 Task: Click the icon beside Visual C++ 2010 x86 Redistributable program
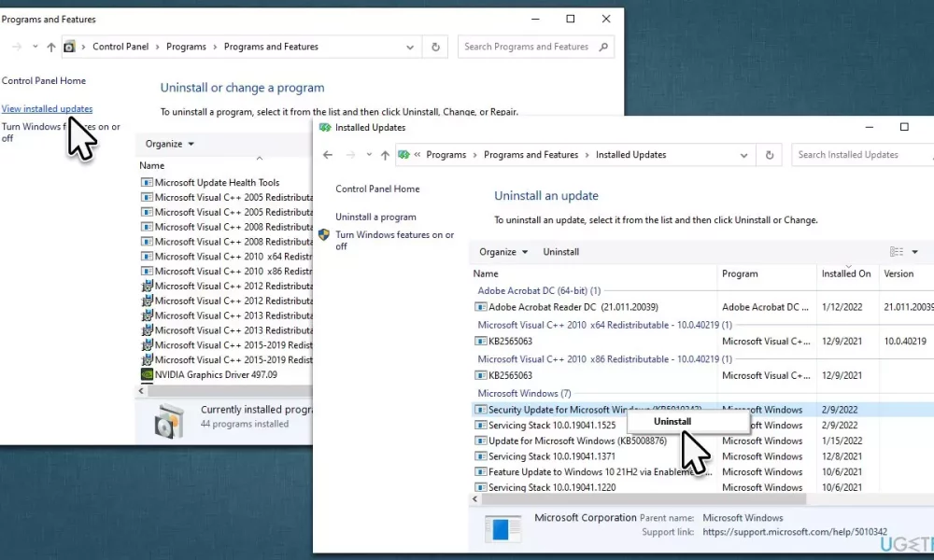click(x=147, y=272)
